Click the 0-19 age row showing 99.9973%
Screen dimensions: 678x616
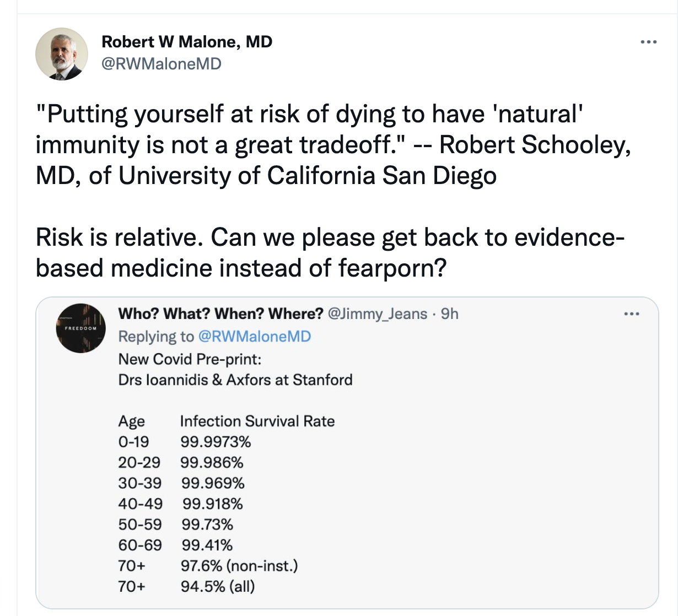(184, 442)
